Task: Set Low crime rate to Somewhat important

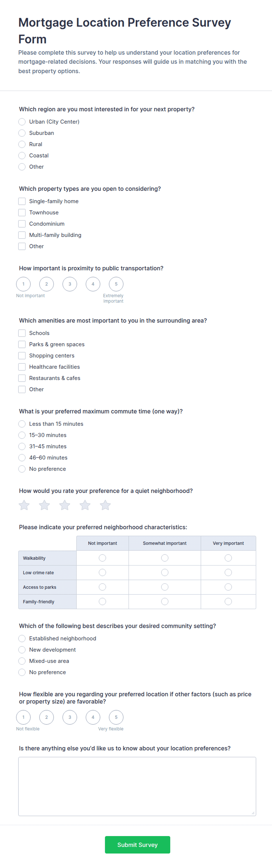Action: [x=165, y=573]
